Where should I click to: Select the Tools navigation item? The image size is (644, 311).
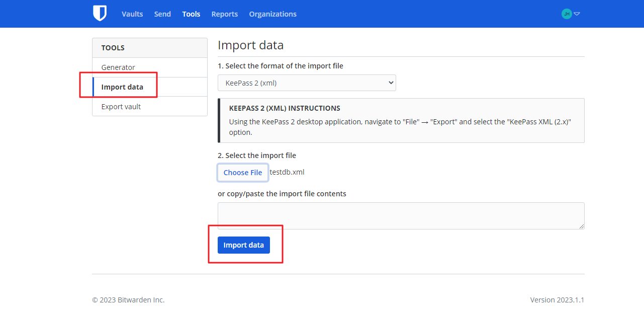(x=191, y=14)
